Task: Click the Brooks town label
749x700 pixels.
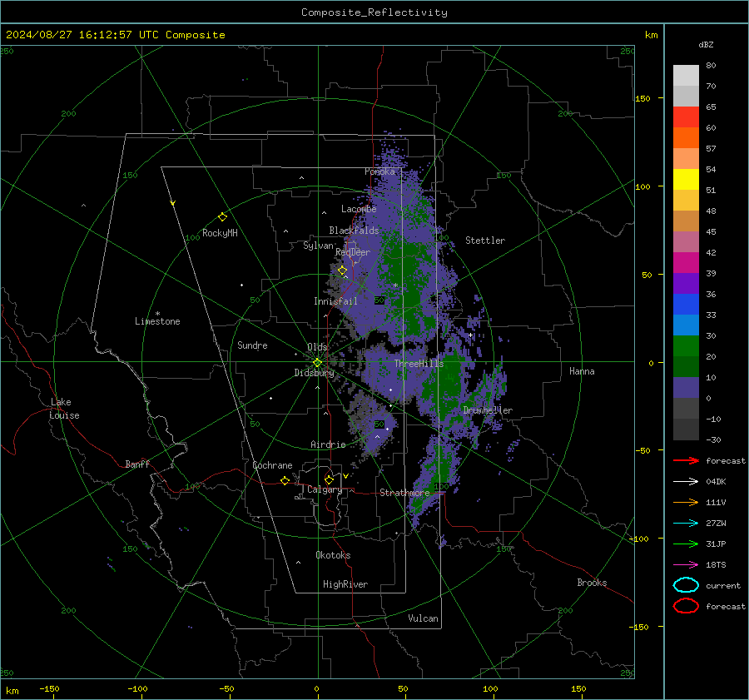Action: pyautogui.click(x=592, y=583)
